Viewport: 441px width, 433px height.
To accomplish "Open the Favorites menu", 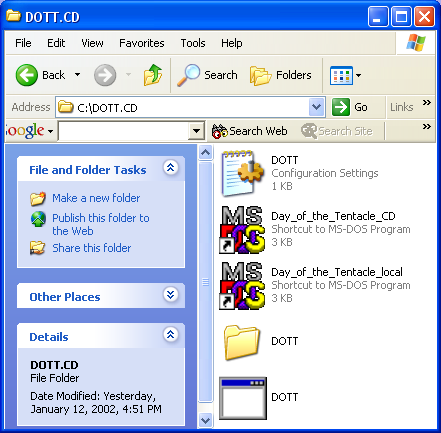I will point(142,43).
